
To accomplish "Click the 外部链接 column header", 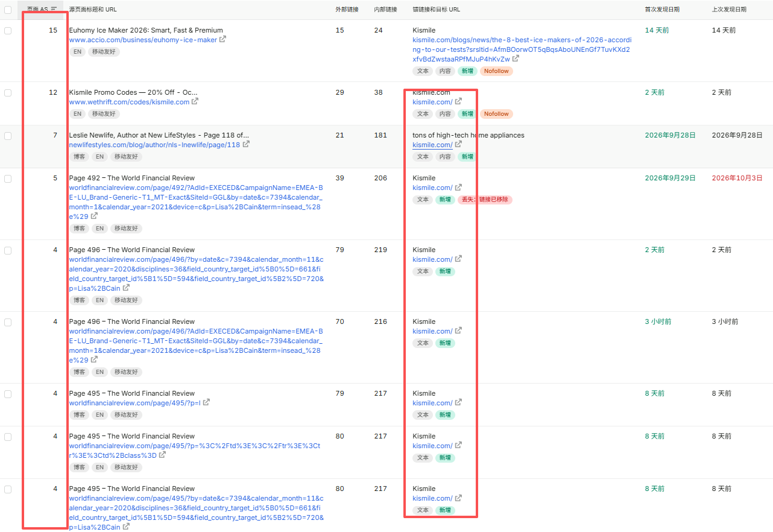I will click(x=347, y=9).
